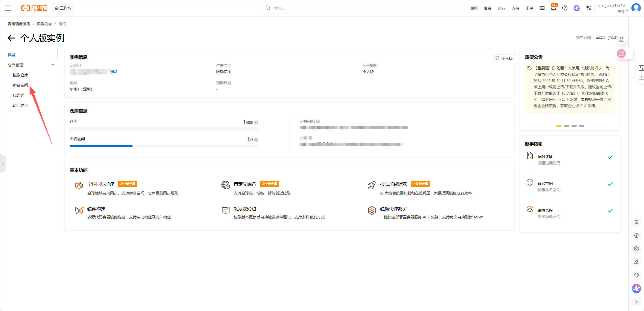Open 访问凭证 in the sidebar
Screen dimensions: 644x311
(x=20, y=105)
